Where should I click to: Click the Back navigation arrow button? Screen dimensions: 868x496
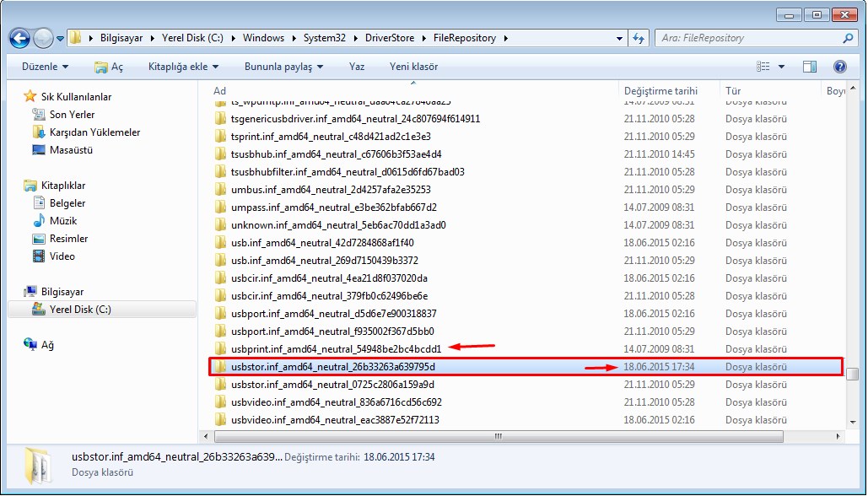20,38
